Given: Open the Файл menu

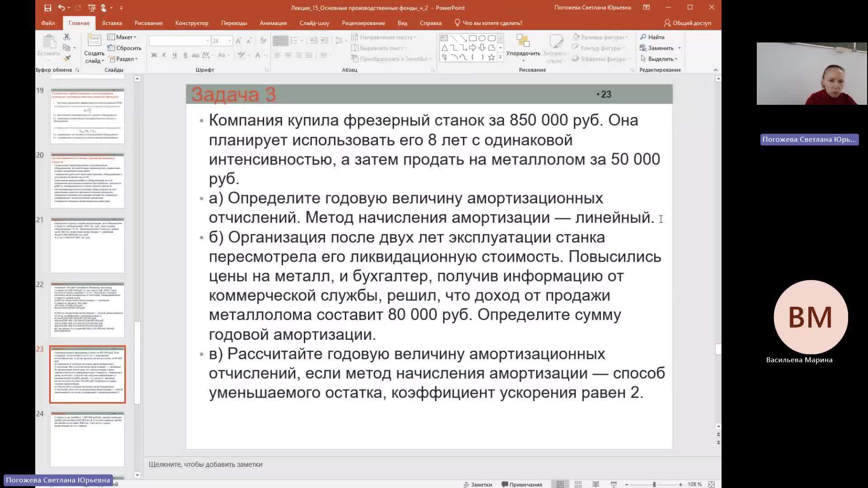Looking at the screenshot, I should point(48,23).
